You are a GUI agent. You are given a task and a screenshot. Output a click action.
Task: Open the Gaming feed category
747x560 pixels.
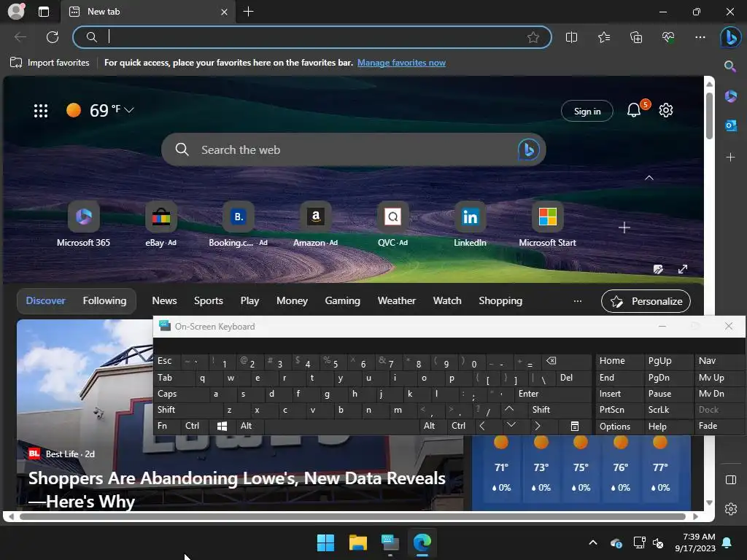pos(343,301)
